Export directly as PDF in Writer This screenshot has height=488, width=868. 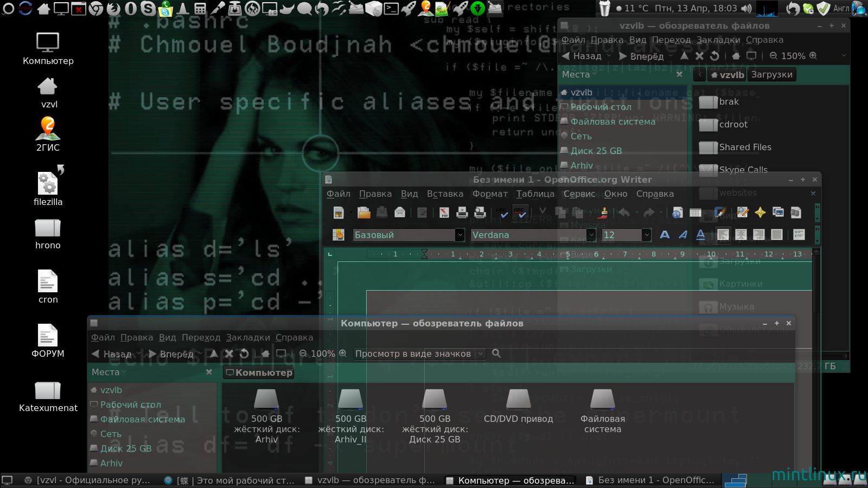pos(444,213)
